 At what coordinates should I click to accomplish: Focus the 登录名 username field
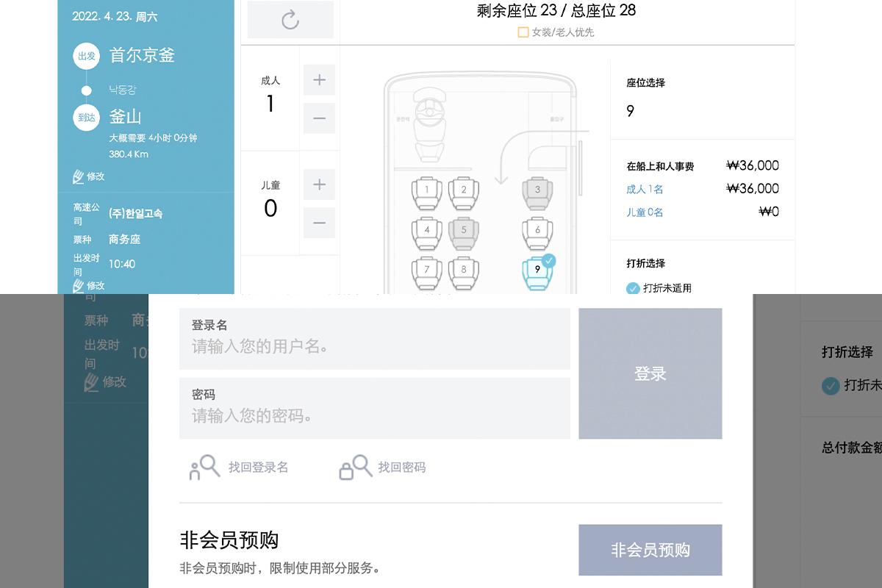coord(375,339)
